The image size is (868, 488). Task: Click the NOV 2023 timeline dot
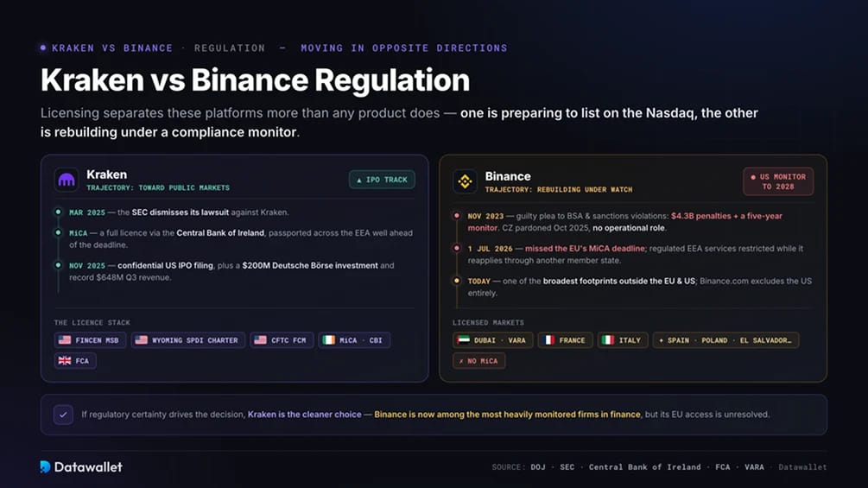click(x=457, y=216)
